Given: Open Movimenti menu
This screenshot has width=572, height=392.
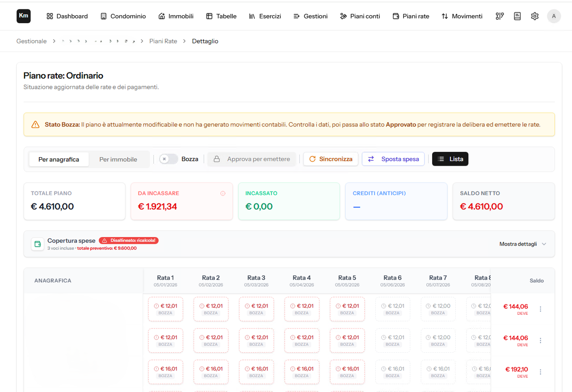Looking at the screenshot, I should [x=462, y=16].
